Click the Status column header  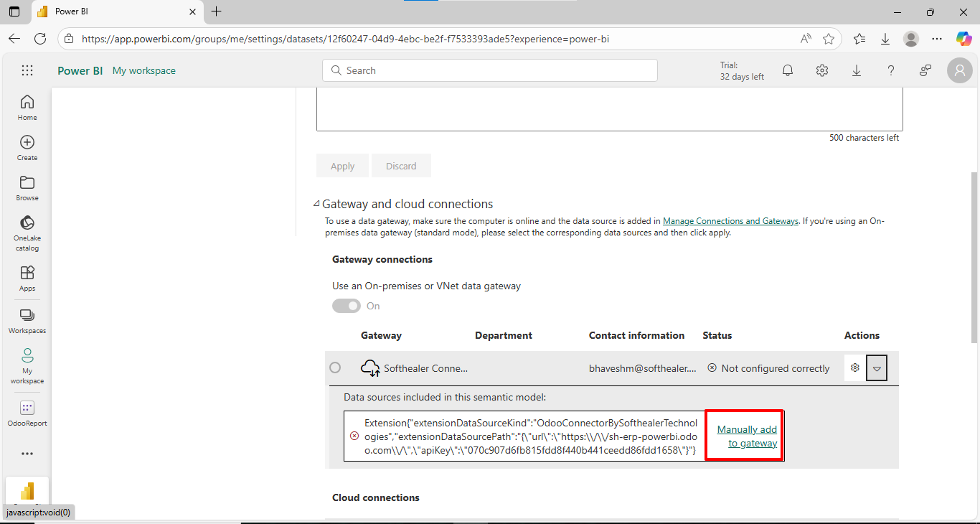click(x=717, y=335)
